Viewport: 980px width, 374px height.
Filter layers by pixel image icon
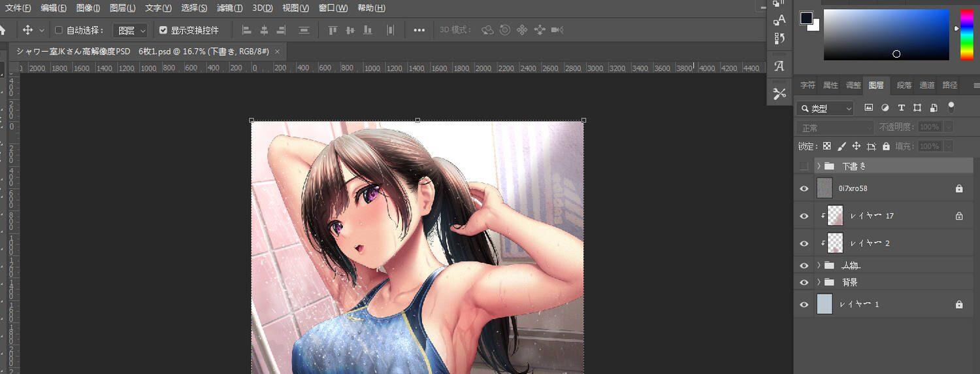tap(868, 108)
